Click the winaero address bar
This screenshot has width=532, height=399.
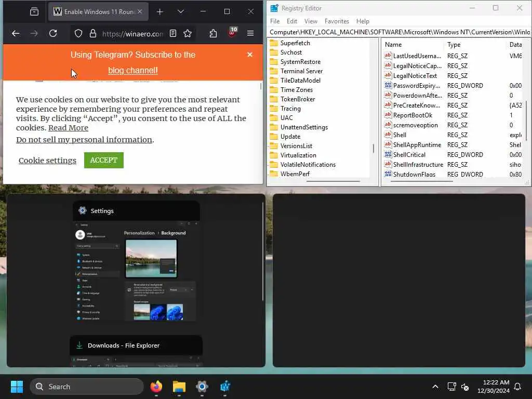tap(132, 34)
